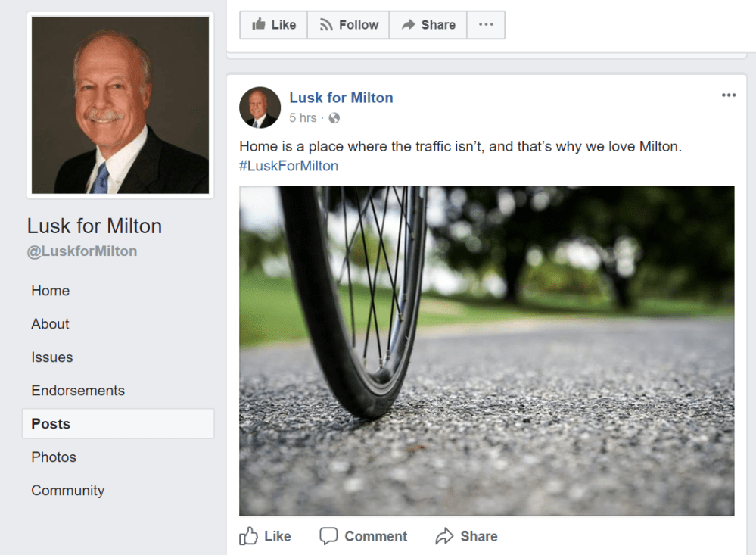Image resolution: width=756 pixels, height=555 pixels.
Task: Share the page using the top Share button
Action: tap(428, 25)
